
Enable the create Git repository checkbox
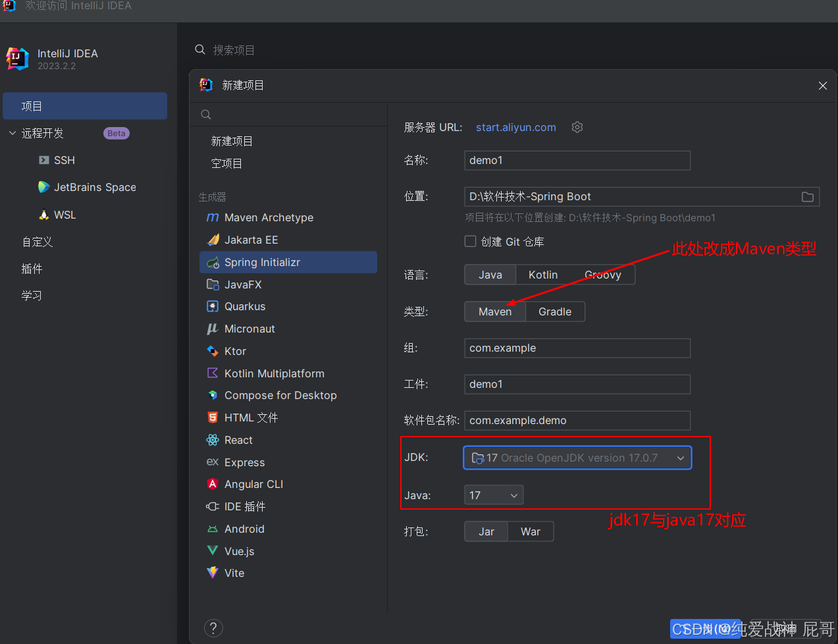[470, 241]
